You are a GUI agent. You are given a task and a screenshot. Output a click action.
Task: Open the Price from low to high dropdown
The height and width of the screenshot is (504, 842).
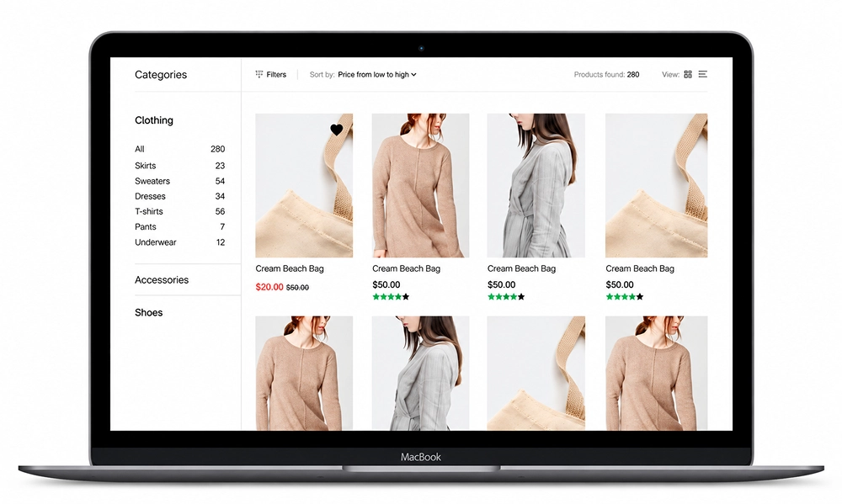(x=377, y=75)
